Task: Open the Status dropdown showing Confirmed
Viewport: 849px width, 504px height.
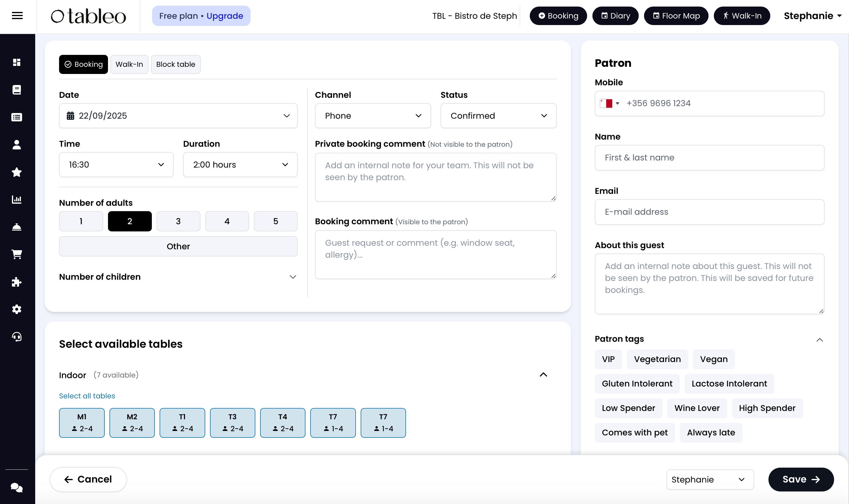Action: click(x=498, y=116)
